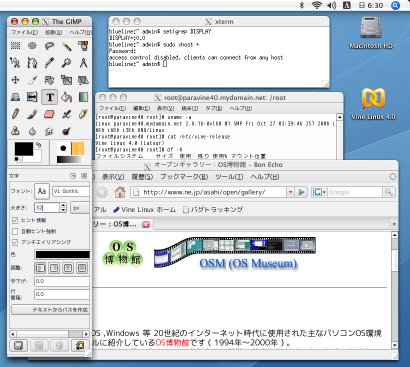Image resolution: width=410 pixels, height=367 pixels.
Task: Choose the Bucket Fill tool
Action: (x=66, y=97)
